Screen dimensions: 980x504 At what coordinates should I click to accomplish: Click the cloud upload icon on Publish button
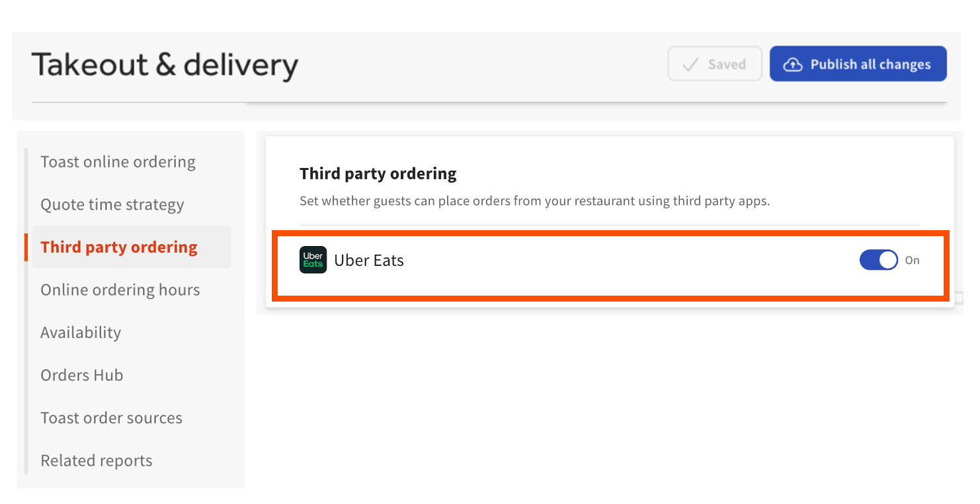click(792, 63)
